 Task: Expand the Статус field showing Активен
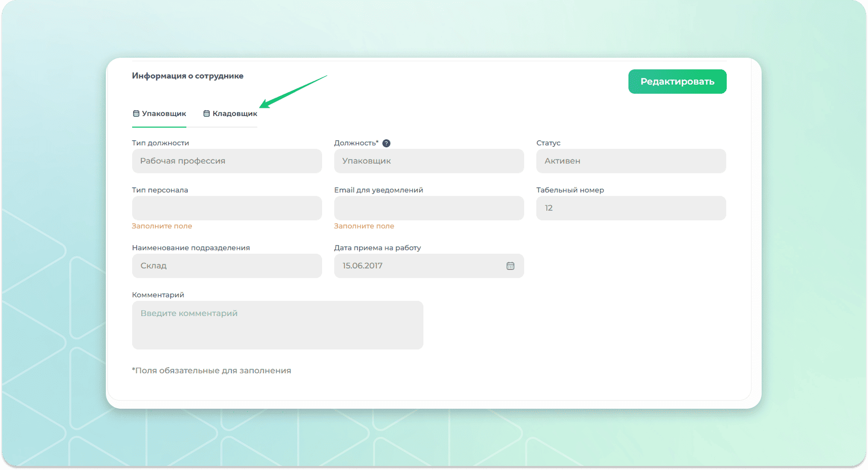(x=630, y=161)
